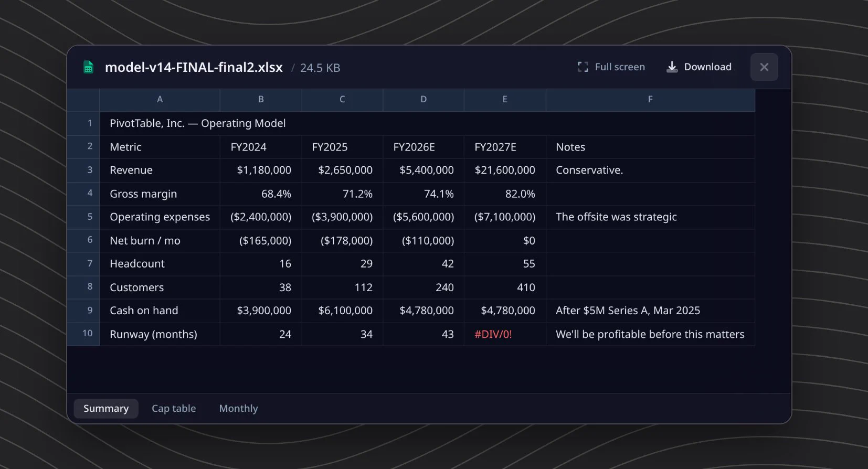Image resolution: width=868 pixels, height=469 pixels.
Task: Select row 10 header
Action: [x=83, y=334]
